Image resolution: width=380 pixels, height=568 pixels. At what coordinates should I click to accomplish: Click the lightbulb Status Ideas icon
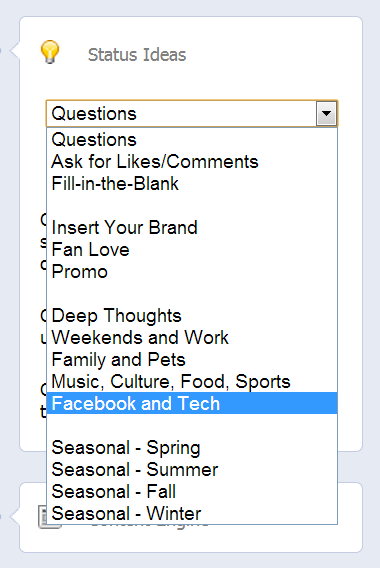(50, 52)
